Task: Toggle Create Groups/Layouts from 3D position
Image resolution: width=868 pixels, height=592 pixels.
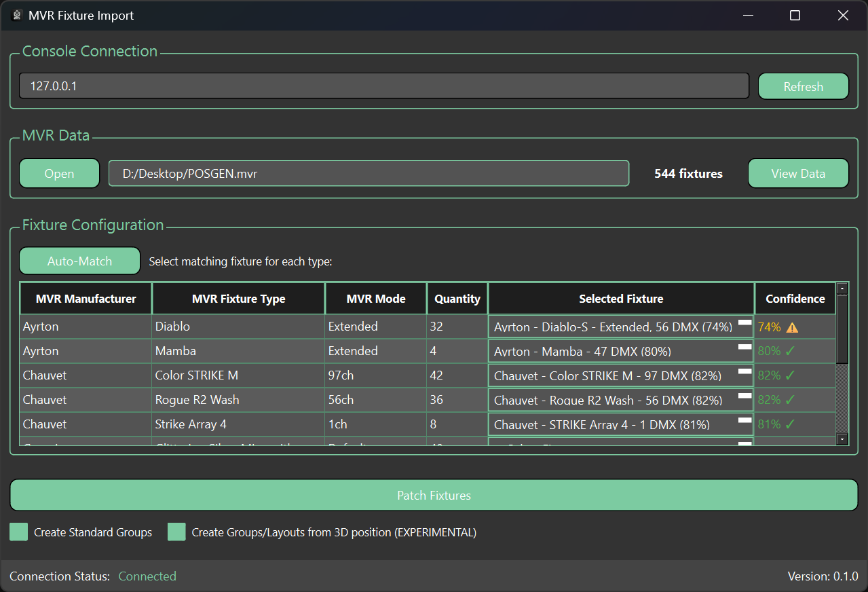Action: pos(176,532)
